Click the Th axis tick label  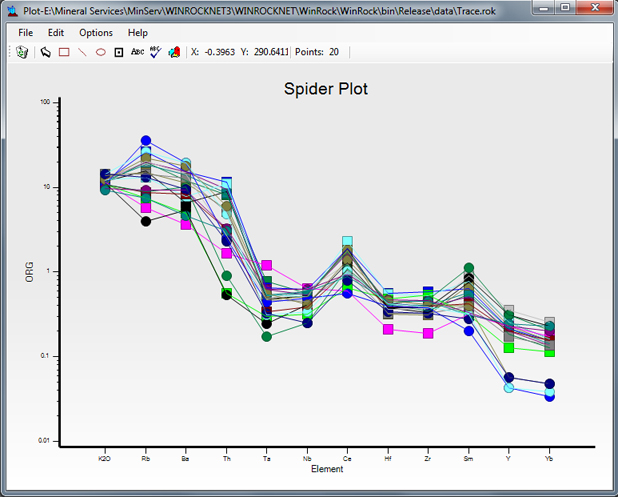click(x=227, y=459)
